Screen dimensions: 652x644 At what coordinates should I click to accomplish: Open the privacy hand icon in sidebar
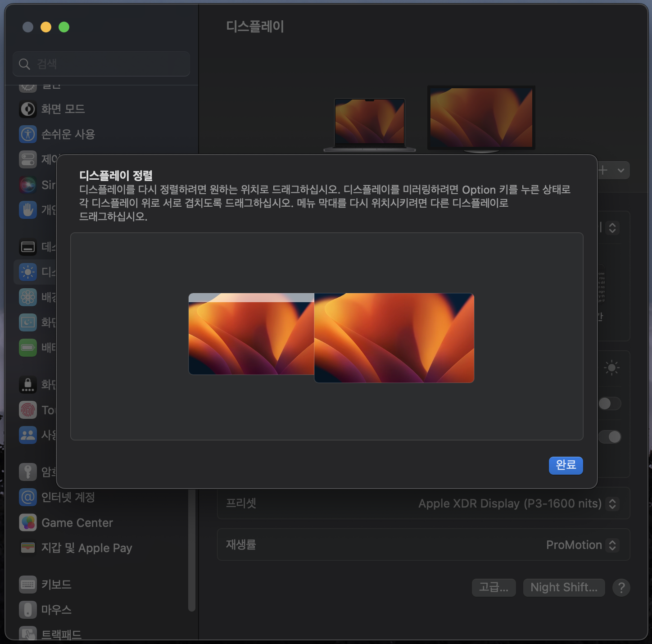[x=28, y=210]
